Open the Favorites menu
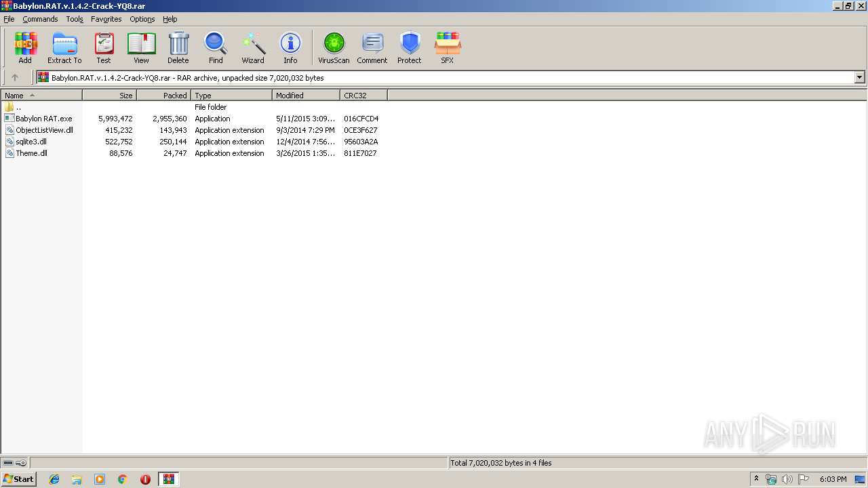 click(x=106, y=19)
